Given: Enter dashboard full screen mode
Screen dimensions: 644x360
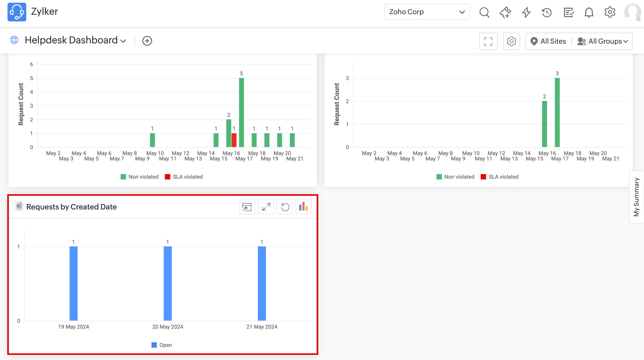Looking at the screenshot, I should coord(488,41).
